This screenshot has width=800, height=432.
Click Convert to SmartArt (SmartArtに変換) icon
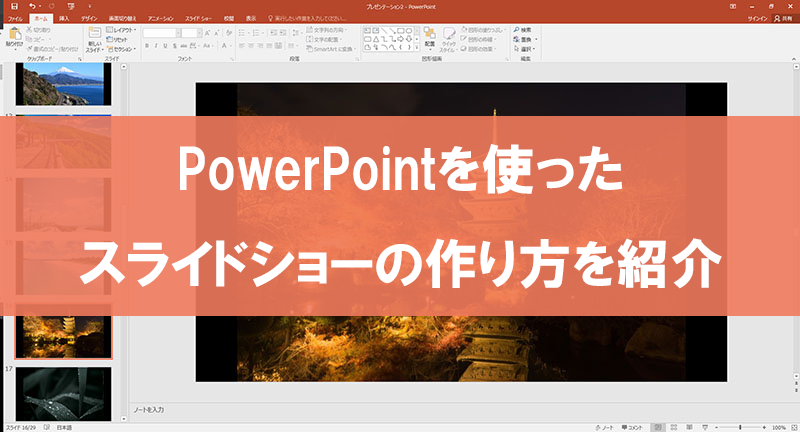[x=309, y=49]
